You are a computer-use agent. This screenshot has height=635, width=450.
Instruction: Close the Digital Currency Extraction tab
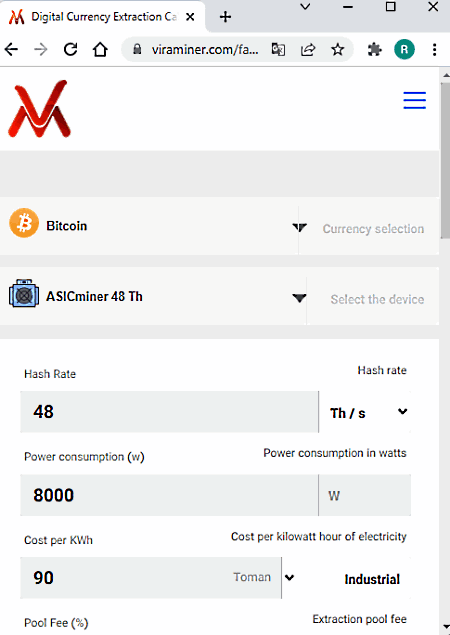tap(190, 17)
